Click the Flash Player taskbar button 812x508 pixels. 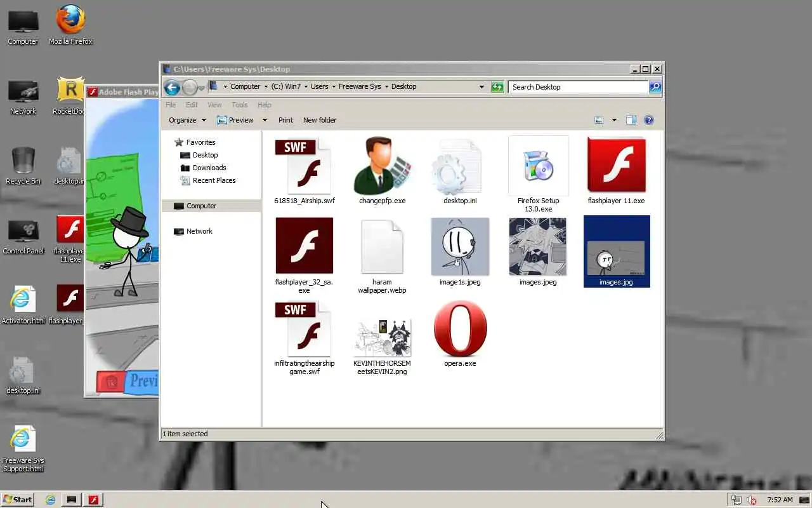[x=93, y=500]
